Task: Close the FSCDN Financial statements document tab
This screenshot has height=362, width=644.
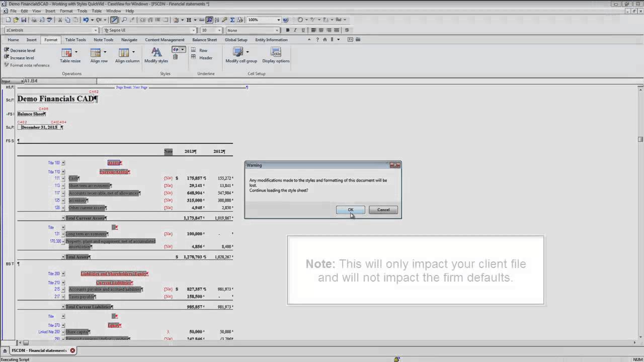Action: (x=72, y=350)
